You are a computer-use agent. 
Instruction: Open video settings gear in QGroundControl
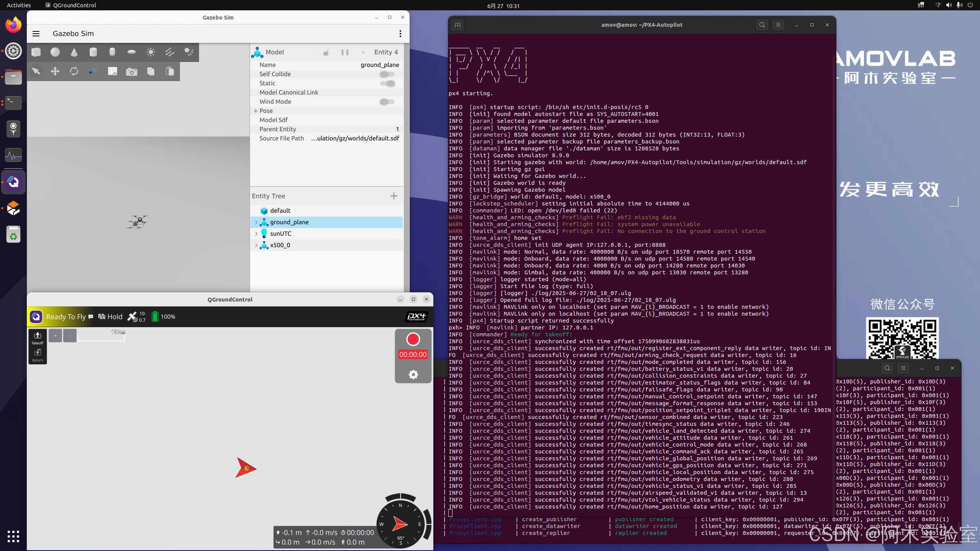[413, 375]
